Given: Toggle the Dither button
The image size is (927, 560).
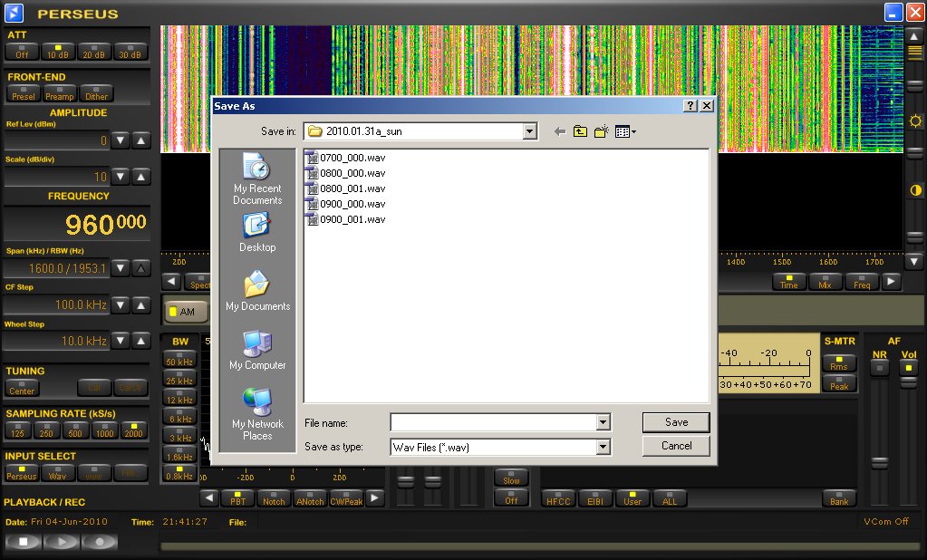Looking at the screenshot, I should click(x=96, y=94).
